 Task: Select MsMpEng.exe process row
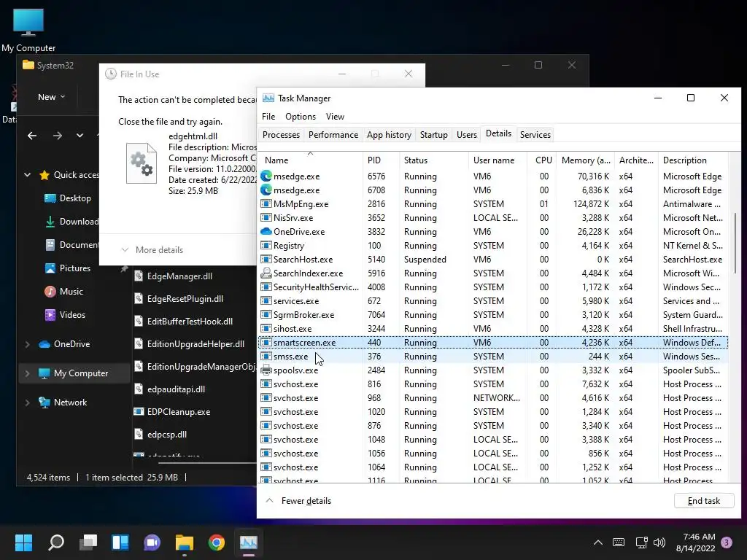(x=492, y=204)
